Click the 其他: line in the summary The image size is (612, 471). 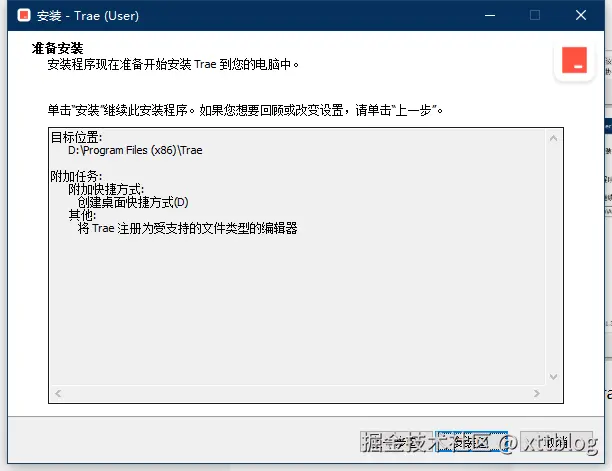pos(82,215)
